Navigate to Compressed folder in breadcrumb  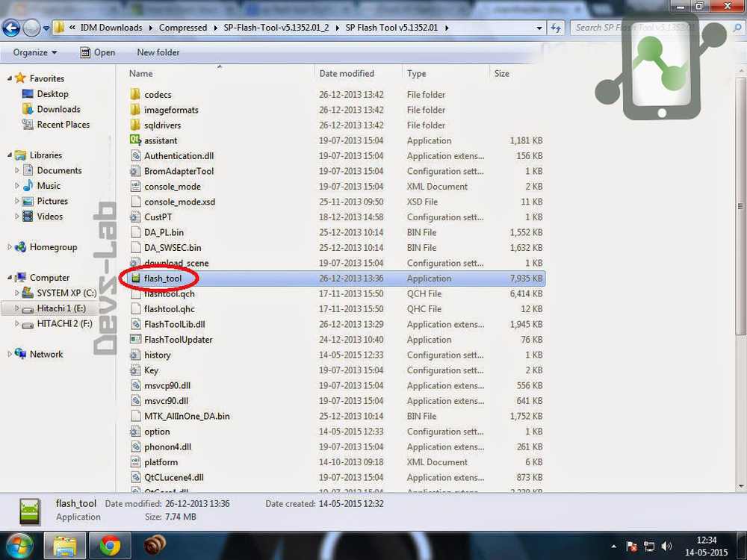click(x=183, y=28)
